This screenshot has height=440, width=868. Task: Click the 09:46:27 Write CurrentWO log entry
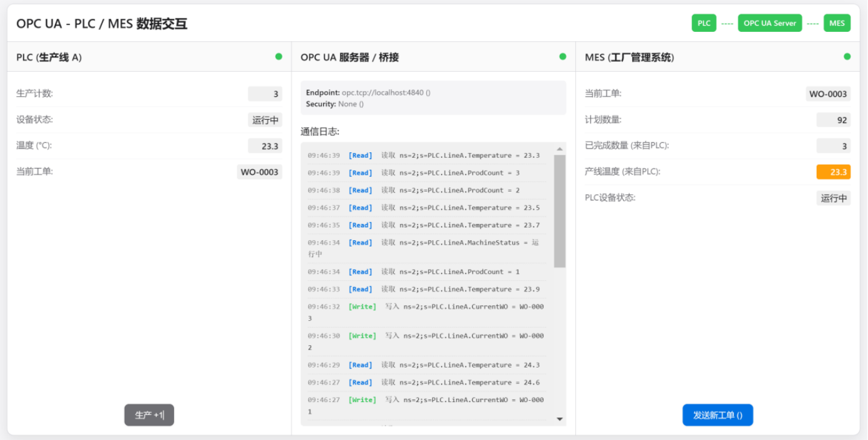click(427, 406)
